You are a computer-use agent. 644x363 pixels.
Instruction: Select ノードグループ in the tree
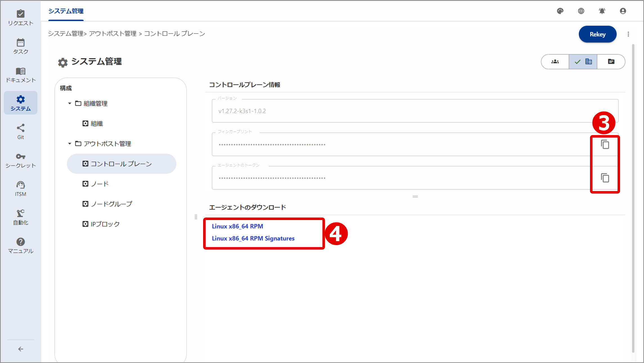pyautogui.click(x=111, y=204)
